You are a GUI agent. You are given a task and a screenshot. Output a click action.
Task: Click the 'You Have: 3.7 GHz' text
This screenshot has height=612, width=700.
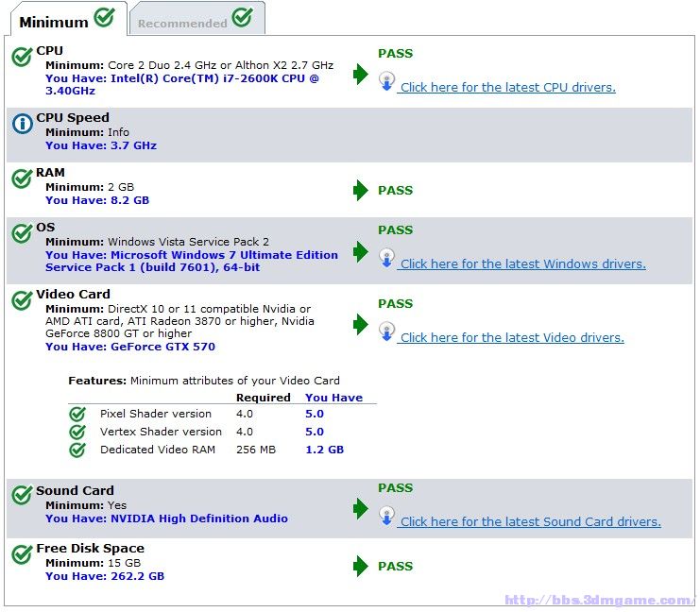click(101, 145)
